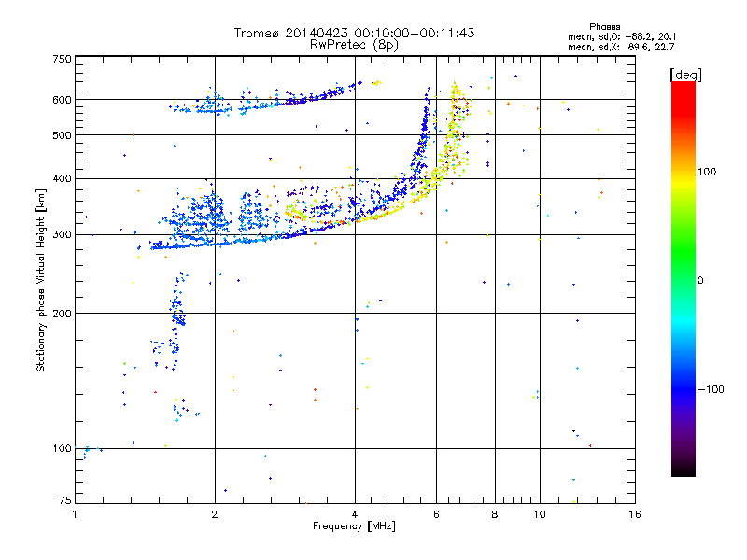Click the "Stationary phase Virtual Height [km]" axis label
This screenshot has height=560, width=747.
click(x=41, y=280)
